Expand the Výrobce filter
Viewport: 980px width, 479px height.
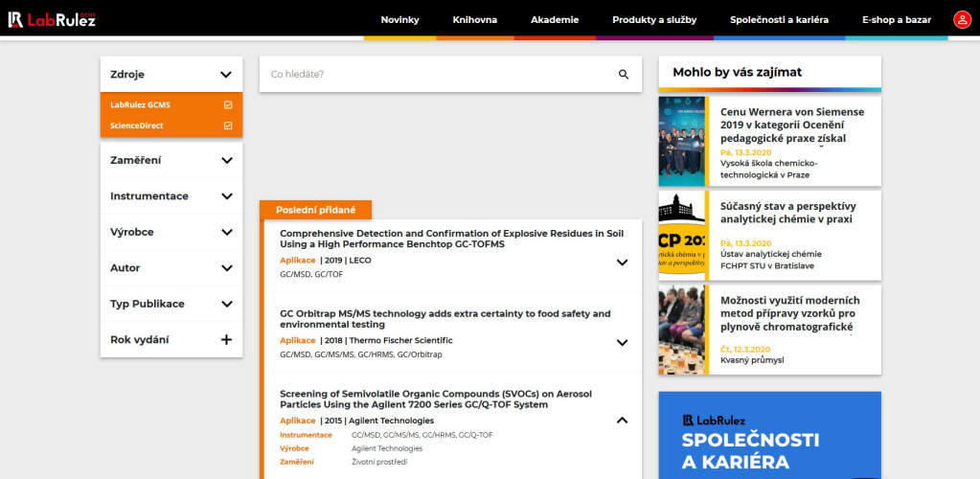(226, 232)
